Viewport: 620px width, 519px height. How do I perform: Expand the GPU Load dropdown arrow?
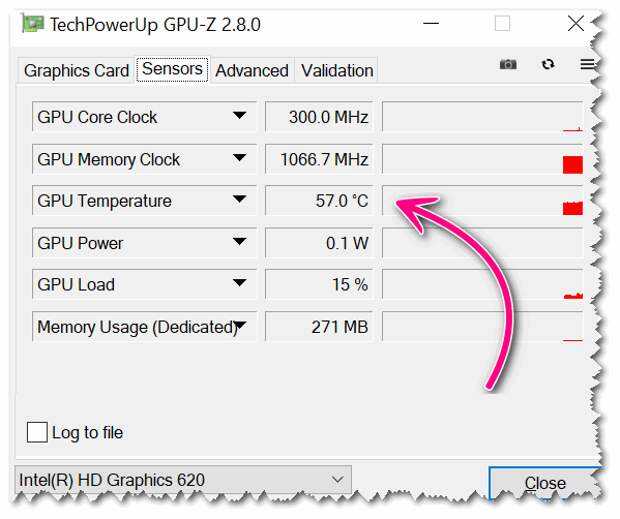click(240, 283)
